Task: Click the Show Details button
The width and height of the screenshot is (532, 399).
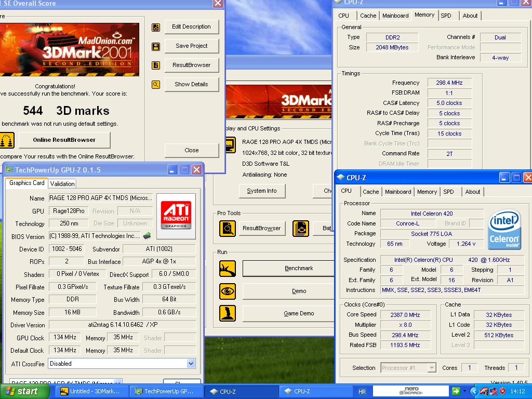Action: click(191, 84)
